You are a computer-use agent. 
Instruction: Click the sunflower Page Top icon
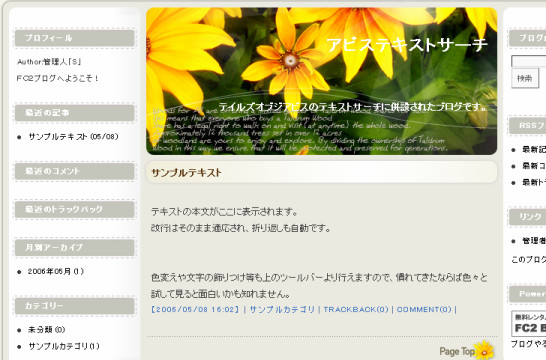pyautogui.click(x=484, y=350)
